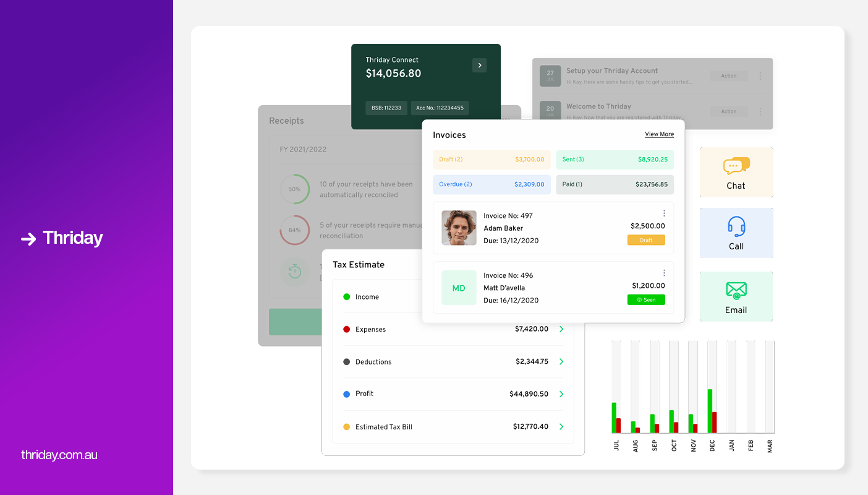Screen dimensions: 868x495
Task: Expand the Expenses row chevron
Action: 561,329
